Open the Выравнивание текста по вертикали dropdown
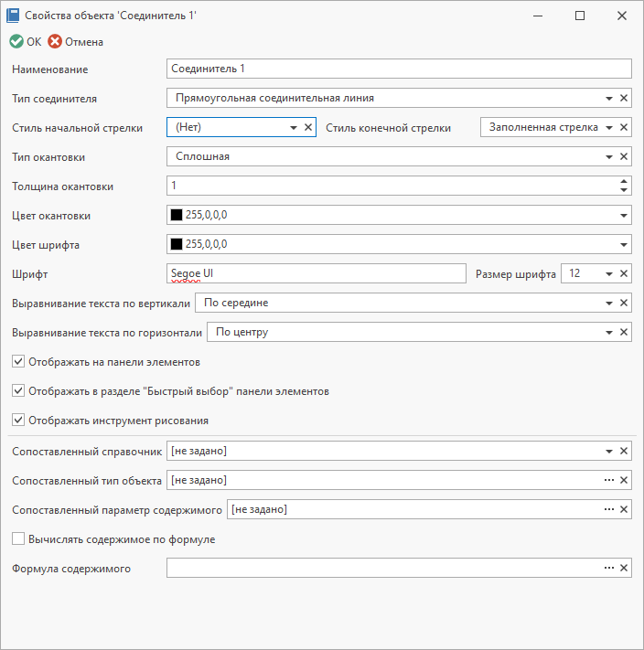Image resolution: width=644 pixels, height=650 pixels. point(608,304)
